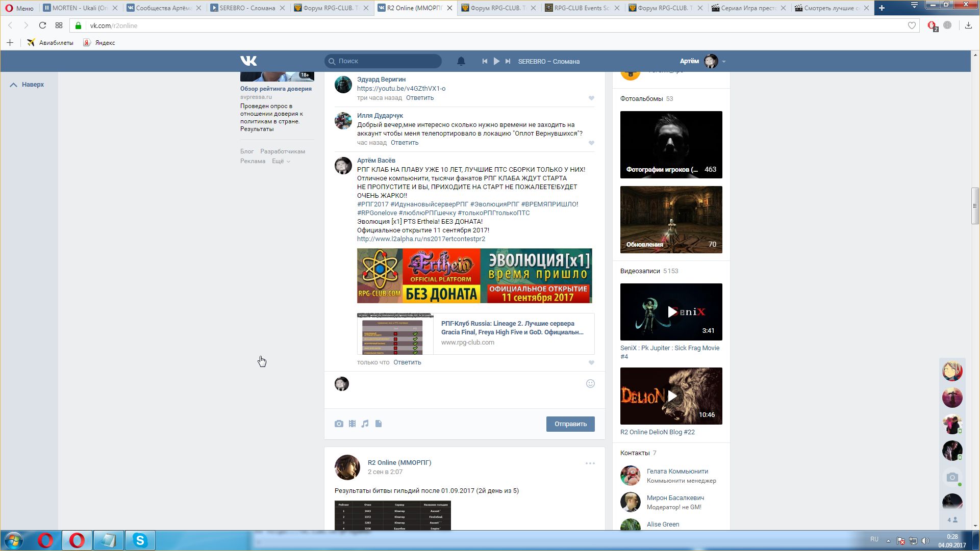
Task: Switch to the MORTEN - Ukali tab
Action: pos(80,8)
